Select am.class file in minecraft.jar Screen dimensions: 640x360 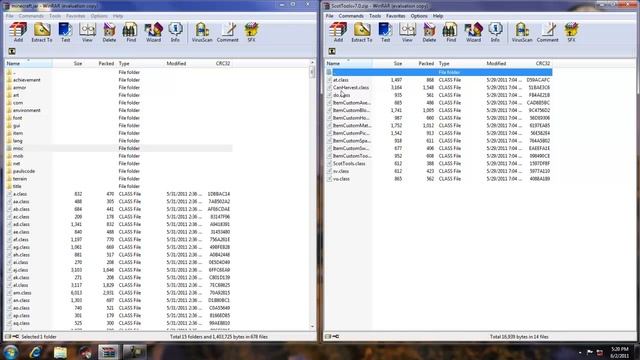(x=22, y=293)
